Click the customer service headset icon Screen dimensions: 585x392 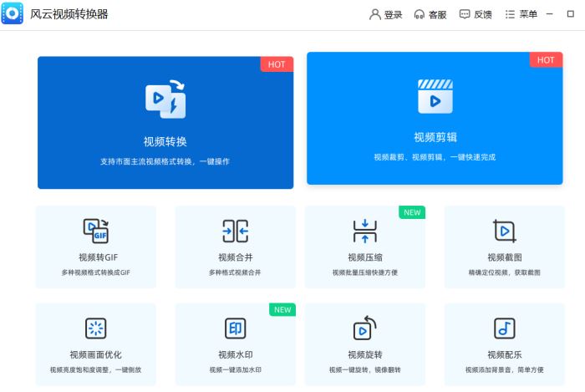point(420,14)
